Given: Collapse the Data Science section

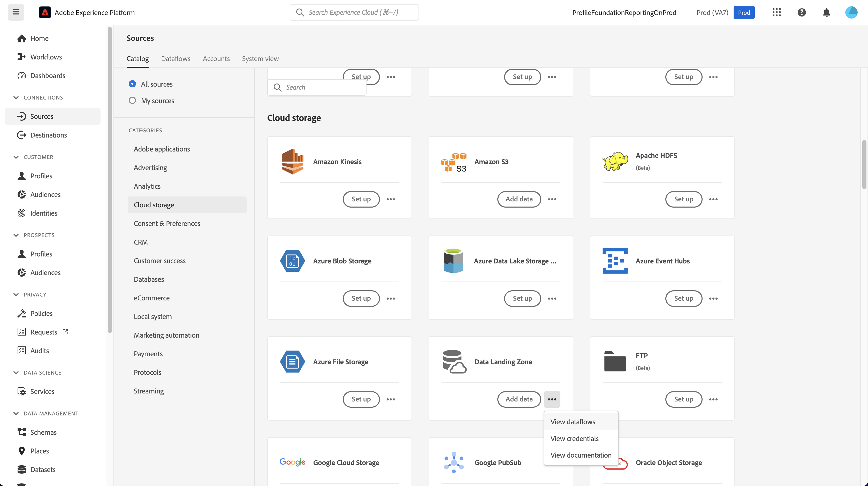Looking at the screenshot, I should pyautogui.click(x=16, y=373).
